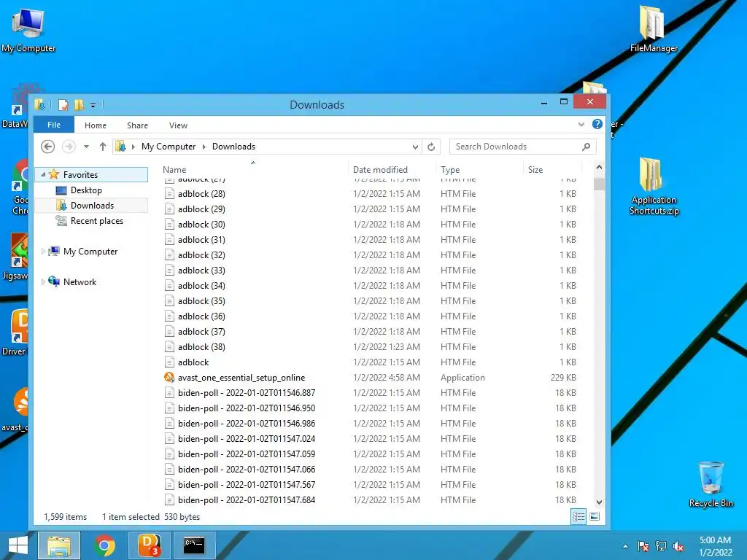Image resolution: width=747 pixels, height=560 pixels.
Task: Select Recent places in Favorites
Action: (97, 221)
